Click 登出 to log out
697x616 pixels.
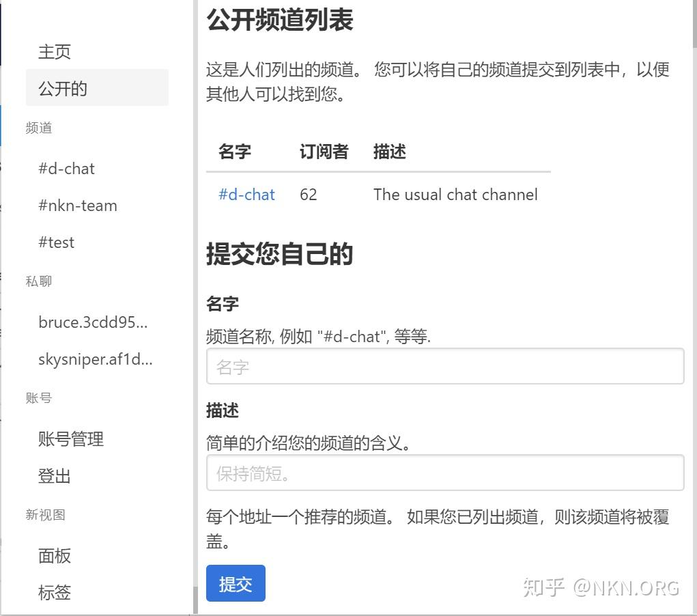click(55, 476)
